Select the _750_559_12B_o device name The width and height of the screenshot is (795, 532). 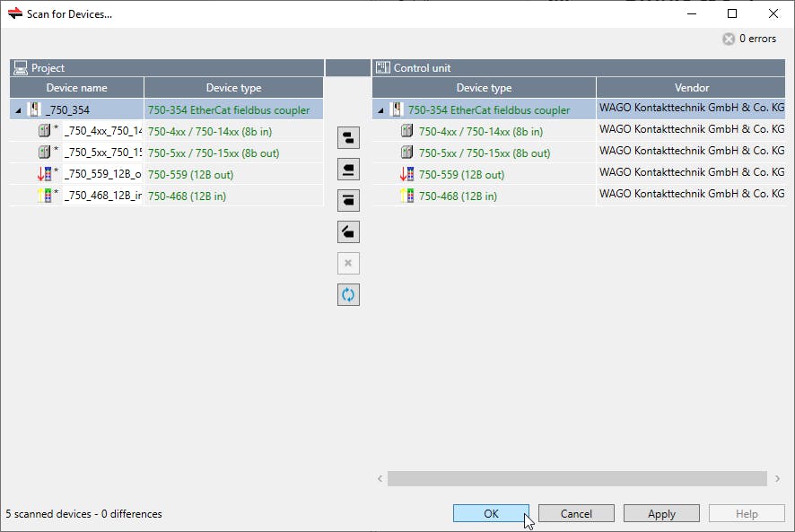coord(103,174)
